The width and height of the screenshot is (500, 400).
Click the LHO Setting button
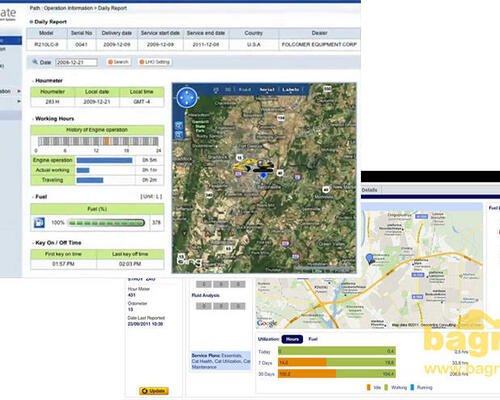click(155, 62)
